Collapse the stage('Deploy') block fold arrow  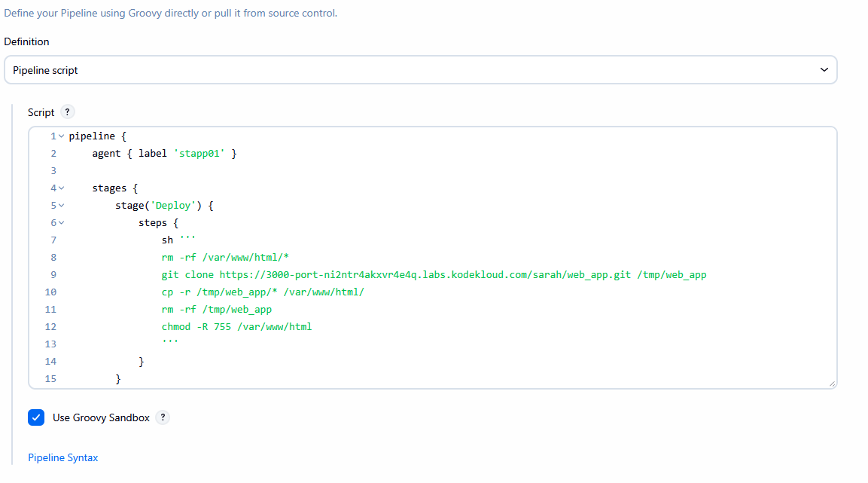click(62, 206)
